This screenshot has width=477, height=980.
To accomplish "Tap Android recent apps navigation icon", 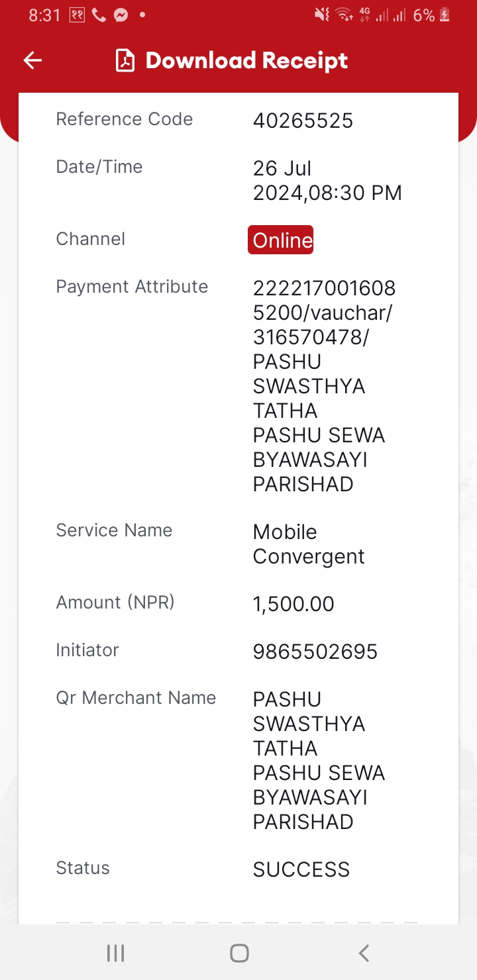I will [115, 953].
